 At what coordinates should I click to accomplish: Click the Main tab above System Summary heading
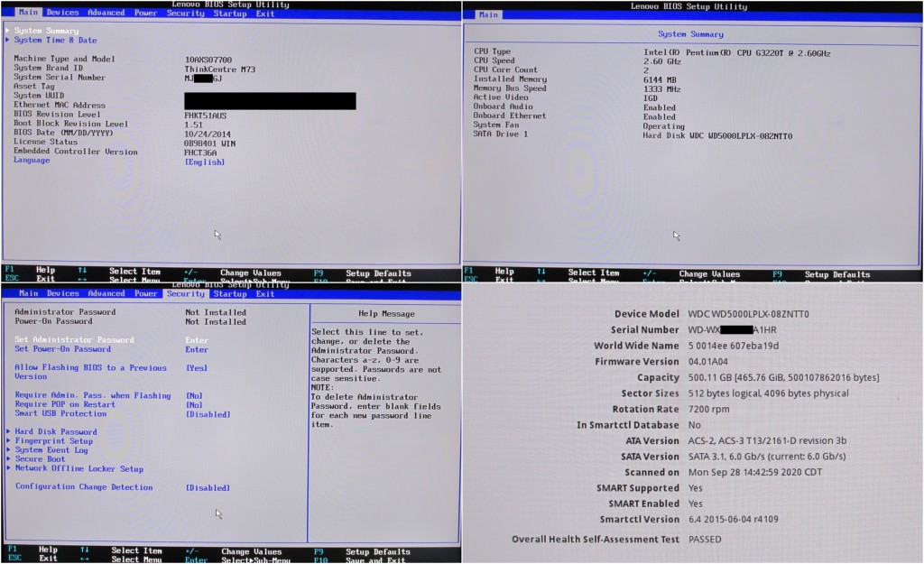click(488, 14)
